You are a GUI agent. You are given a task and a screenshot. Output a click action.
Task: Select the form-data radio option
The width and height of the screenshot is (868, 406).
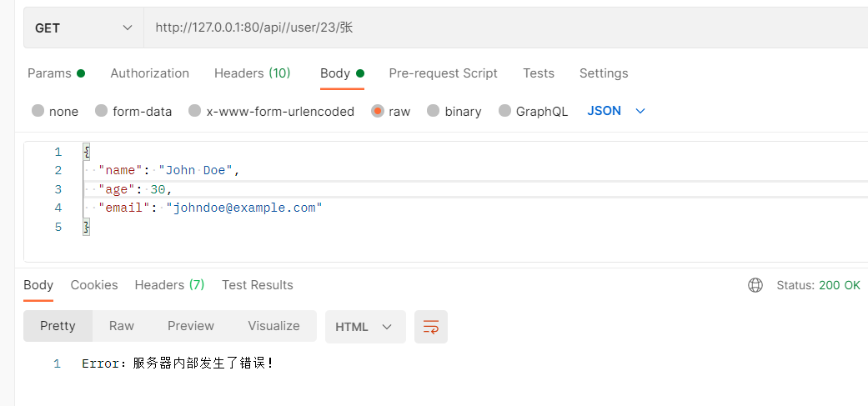pos(101,111)
